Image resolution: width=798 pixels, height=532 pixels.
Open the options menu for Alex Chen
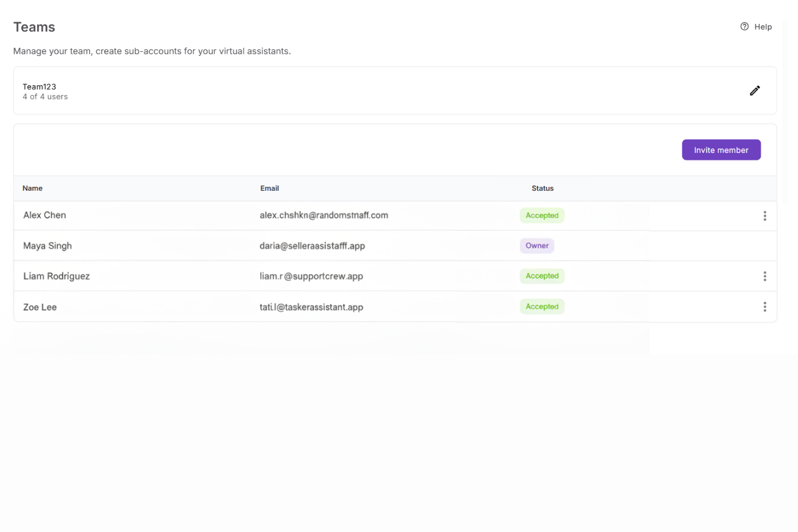pyautogui.click(x=765, y=215)
